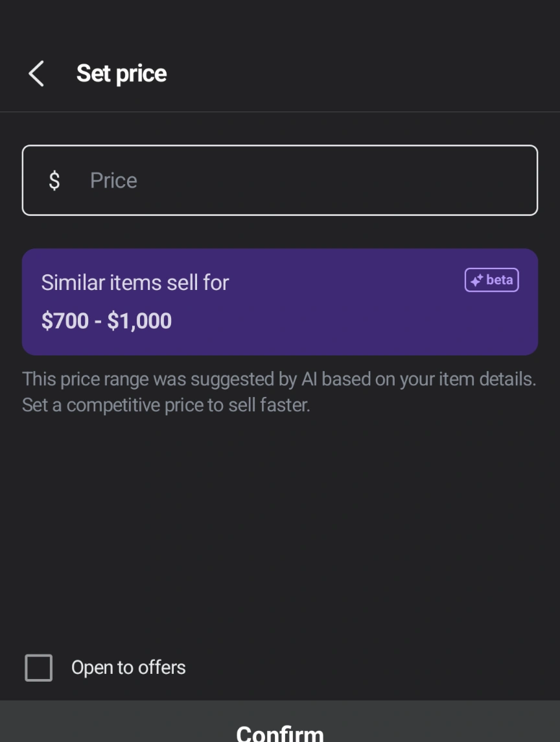This screenshot has height=742, width=560.
Task: Click the Price placeholder text
Action: point(113,180)
